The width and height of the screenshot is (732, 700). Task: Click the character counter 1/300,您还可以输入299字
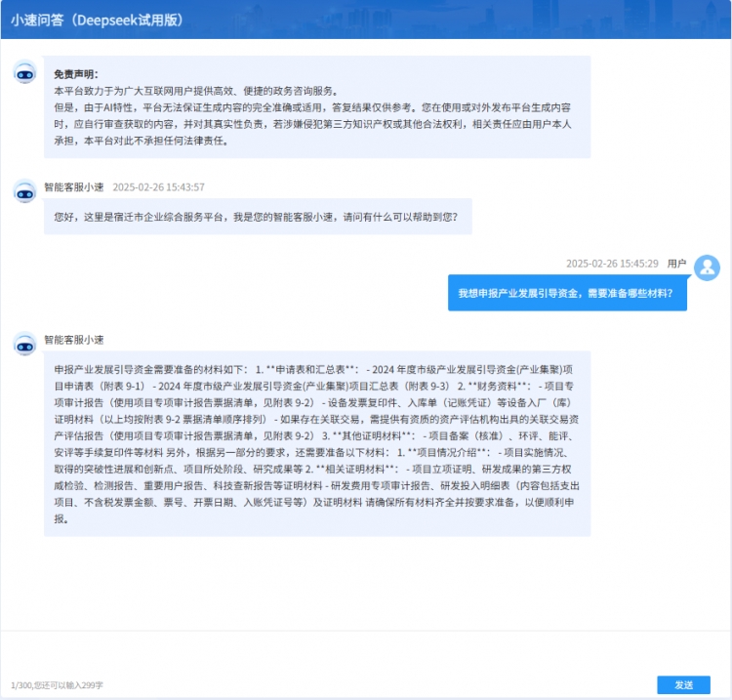(57, 685)
